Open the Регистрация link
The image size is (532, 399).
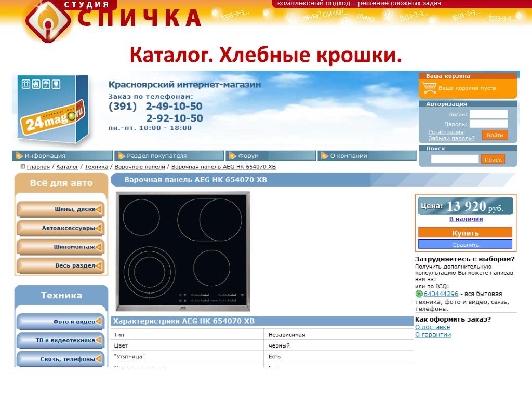pyautogui.click(x=446, y=132)
